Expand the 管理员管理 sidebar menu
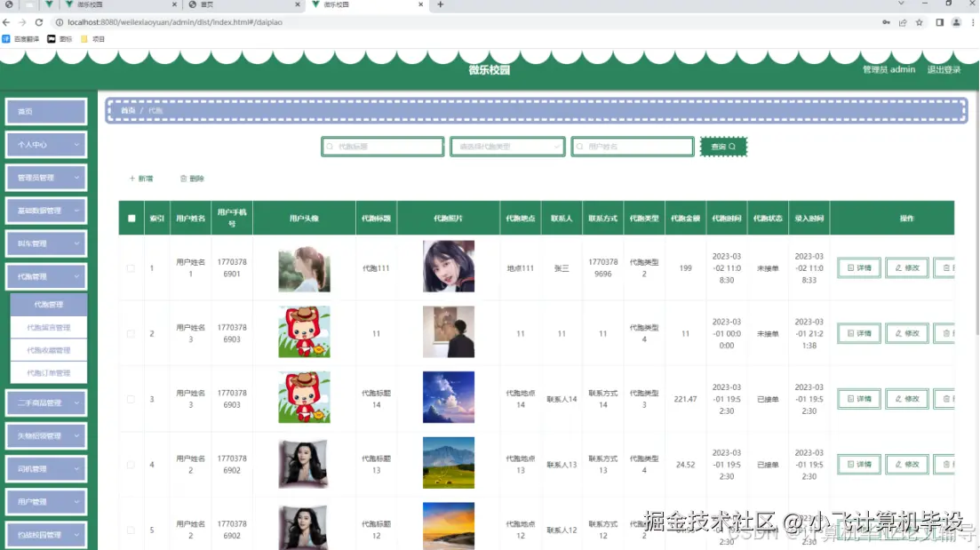 pos(46,178)
